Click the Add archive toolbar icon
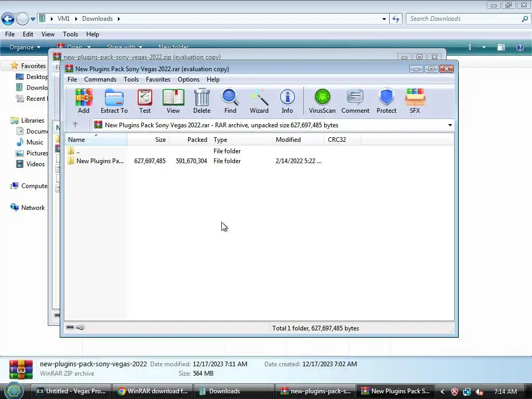The height and width of the screenshot is (399, 532). click(x=84, y=101)
